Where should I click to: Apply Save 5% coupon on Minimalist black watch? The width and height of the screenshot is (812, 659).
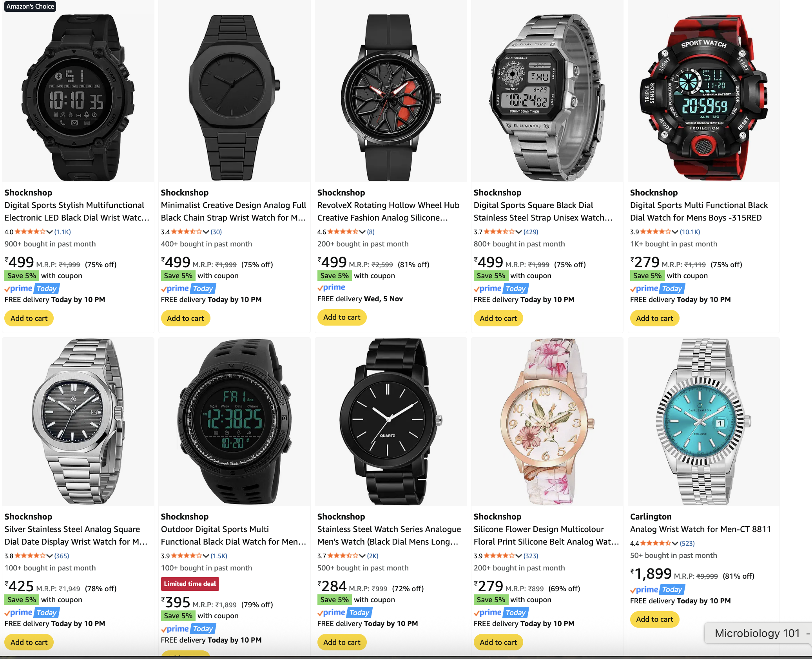[x=178, y=276]
